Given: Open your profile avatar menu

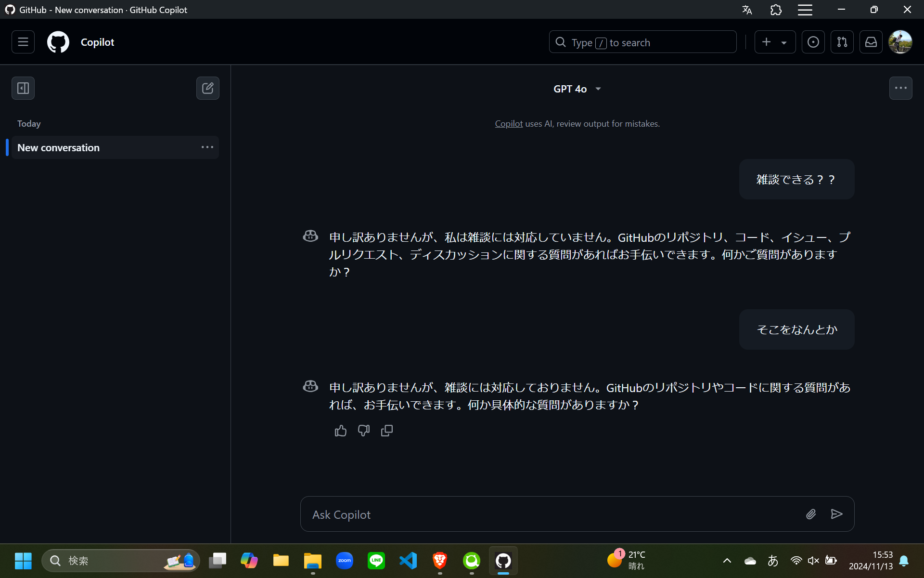Looking at the screenshot, I should pyautogui.click(x=900, y=42).
